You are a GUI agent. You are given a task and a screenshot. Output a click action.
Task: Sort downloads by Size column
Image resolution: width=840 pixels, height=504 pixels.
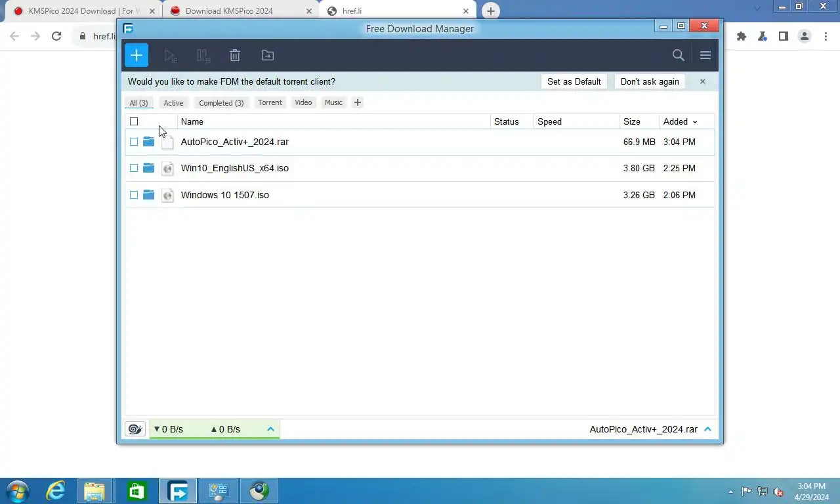click(x=640, y=121)
